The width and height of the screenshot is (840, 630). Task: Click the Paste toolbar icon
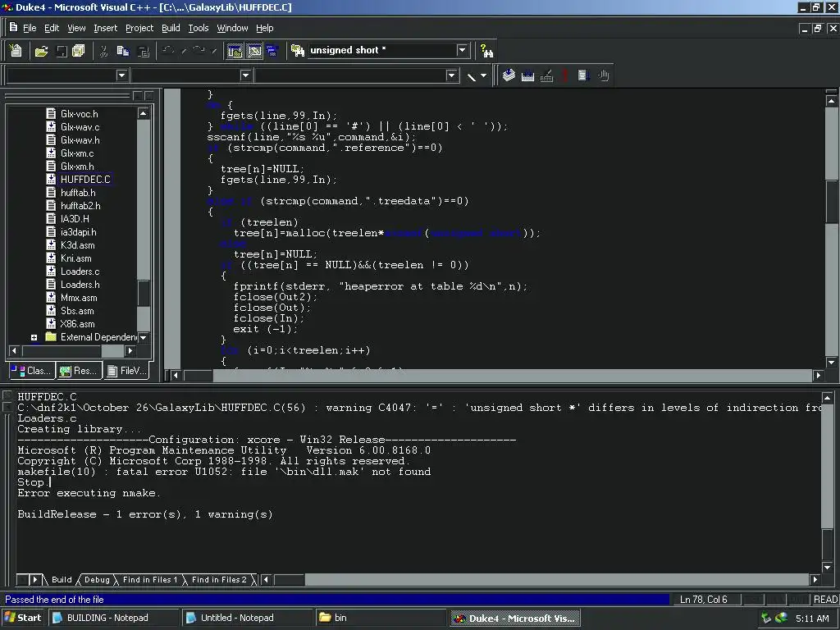coord(143,51)
